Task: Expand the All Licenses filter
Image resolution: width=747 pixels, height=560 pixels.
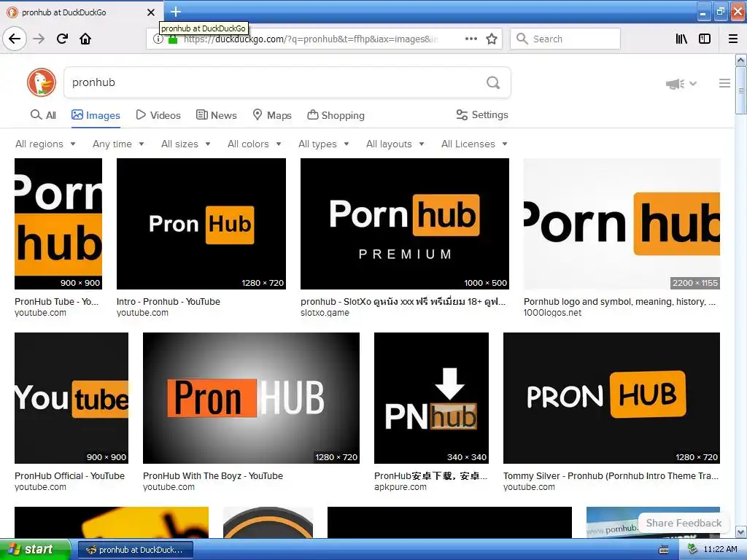Action: point(474,144)
